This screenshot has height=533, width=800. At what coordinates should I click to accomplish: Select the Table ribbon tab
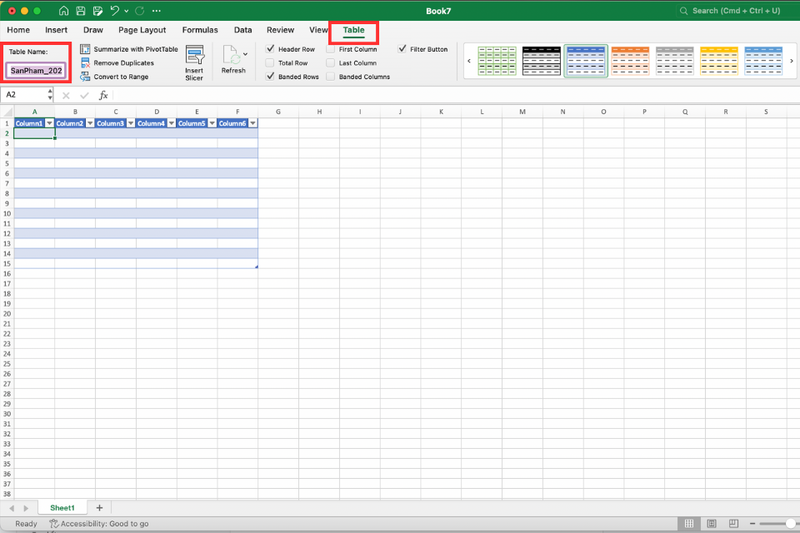(x=354, y=30)
